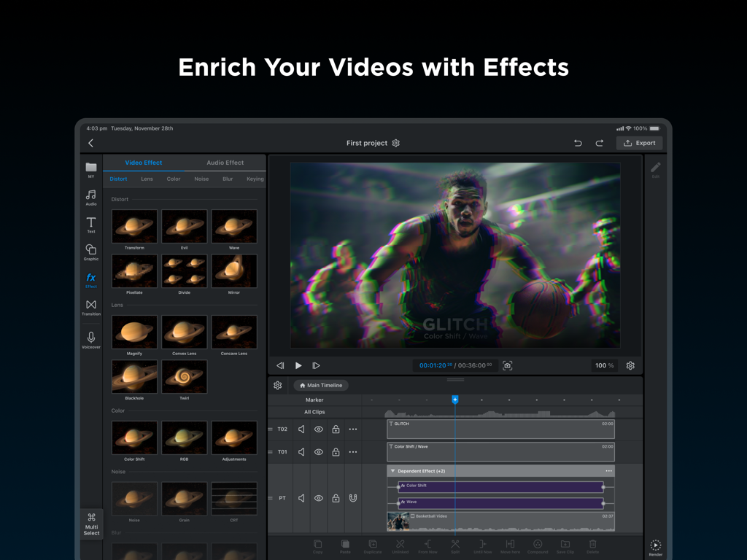Go to Main Timeline
Image resolution: width=747 pixels, height=560 pixels.
(321, 385)
